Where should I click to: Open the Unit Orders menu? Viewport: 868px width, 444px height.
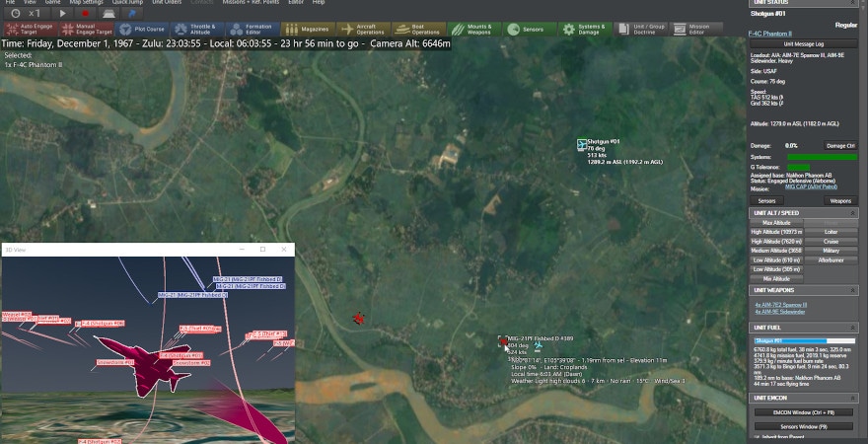(x=167, y=2)
